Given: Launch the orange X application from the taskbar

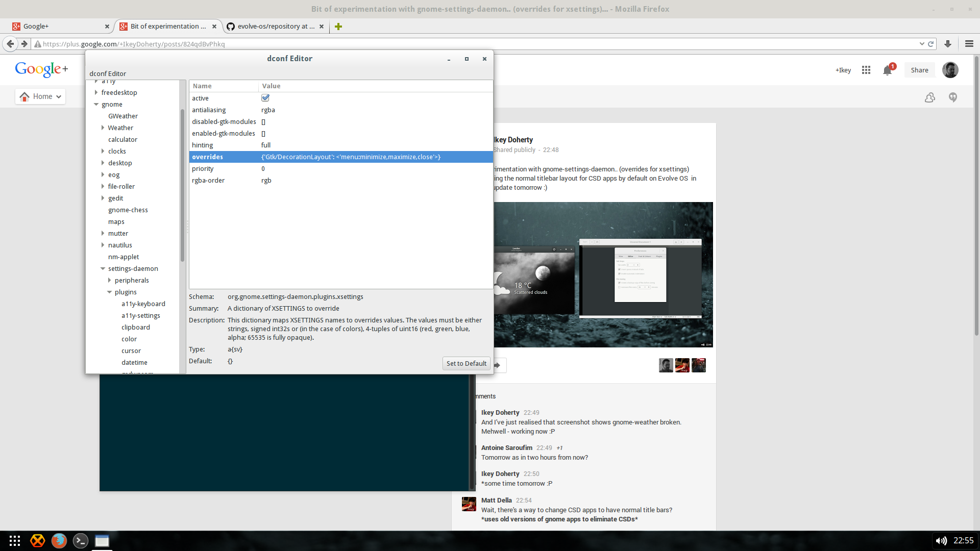Looking at the screenshot, I should click(37, 541).
